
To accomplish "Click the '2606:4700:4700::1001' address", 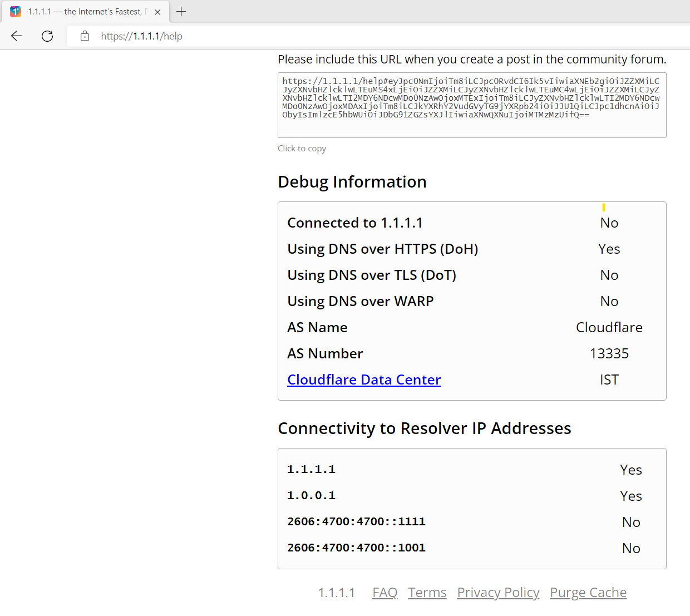I will (x=356, y=548).
